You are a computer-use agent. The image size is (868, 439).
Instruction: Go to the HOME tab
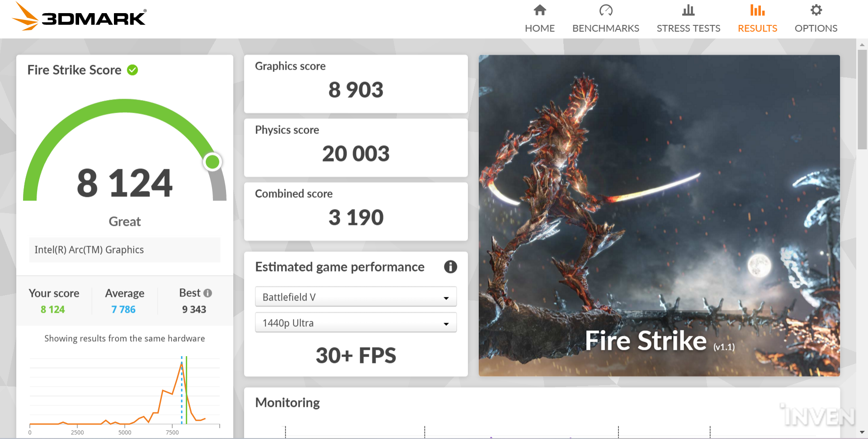540,29
